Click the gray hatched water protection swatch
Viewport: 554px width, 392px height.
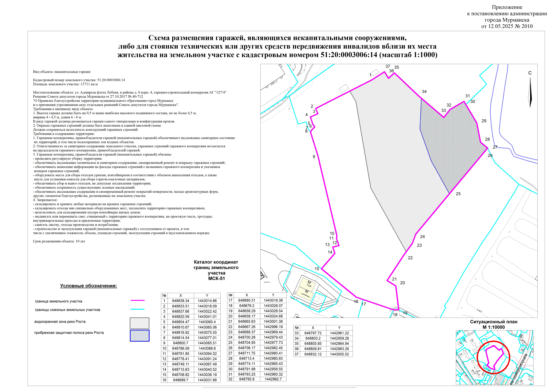[x=139, y=323]
